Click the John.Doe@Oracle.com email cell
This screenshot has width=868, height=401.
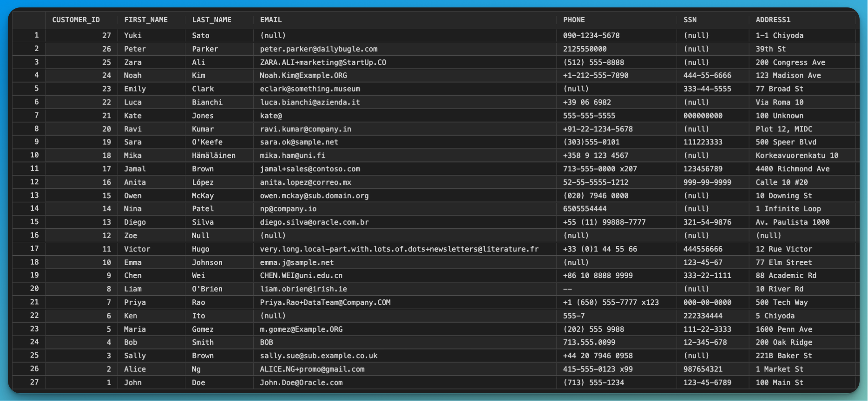pos(301,383)
